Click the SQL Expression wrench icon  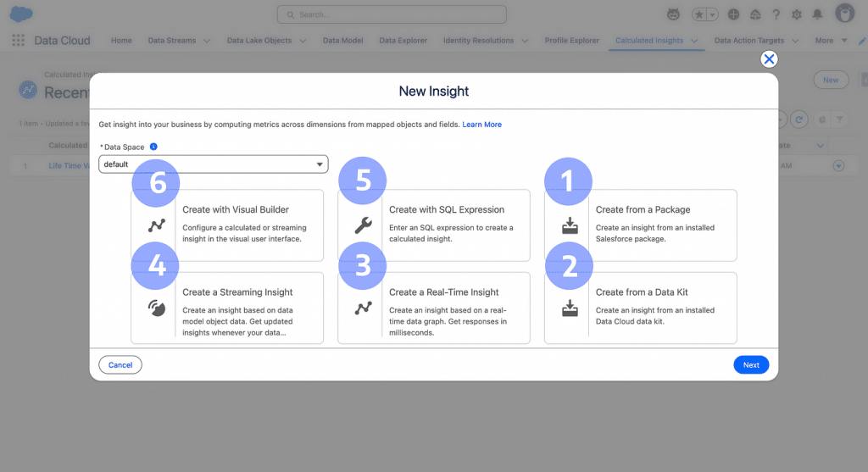[x=363, y=225]
